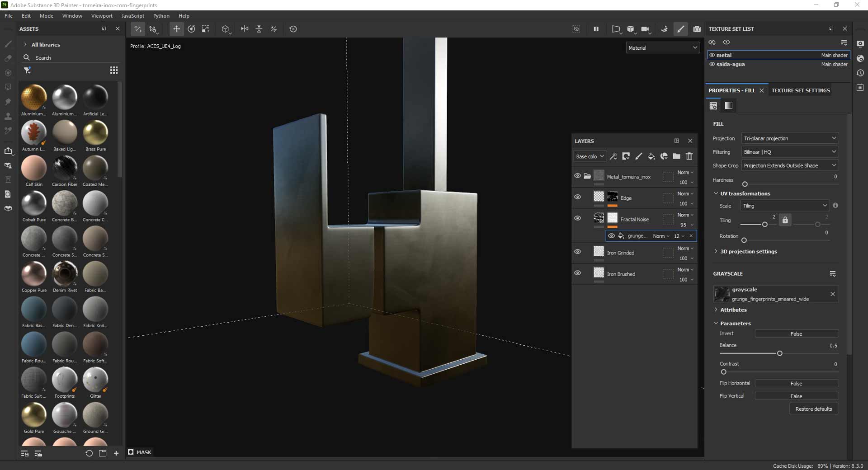Image resolution: width=868 pixels, height=470 pixels.
Task: Click the pause rendering icon in toolbar
Action: (x=596, y=29)
